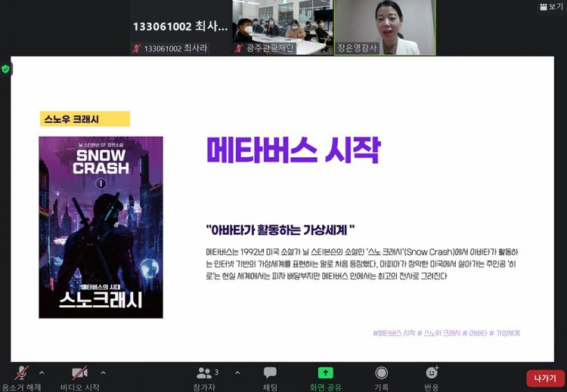Click the yellow 스노우 크래시 label

click(x=85, y=119)
